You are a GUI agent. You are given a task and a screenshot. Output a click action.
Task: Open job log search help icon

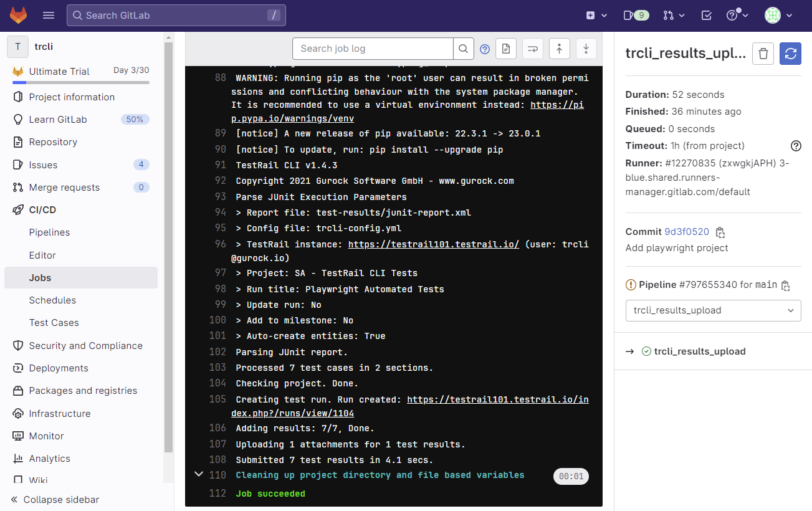pos(485,49)
